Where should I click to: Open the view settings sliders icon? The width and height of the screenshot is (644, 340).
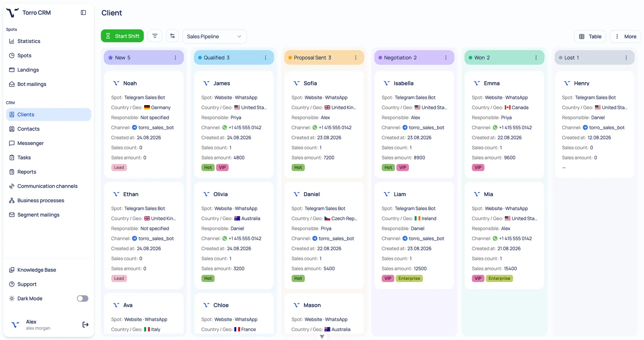click(172, 36)
